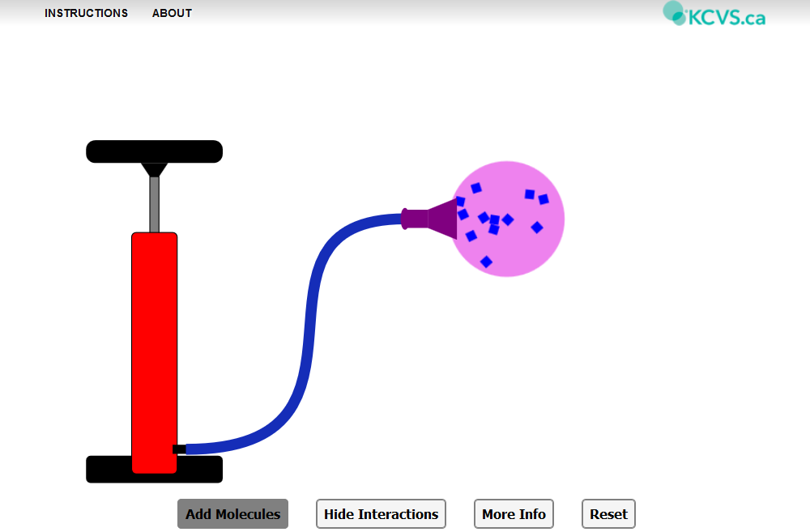Click the Add Molecules button
Screen dimensions: 810x532
233,514
